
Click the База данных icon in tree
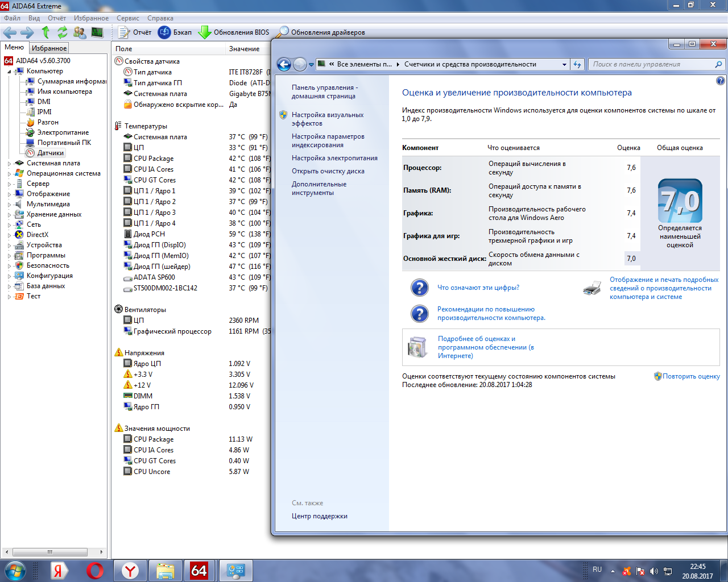(x=19, y=286)
